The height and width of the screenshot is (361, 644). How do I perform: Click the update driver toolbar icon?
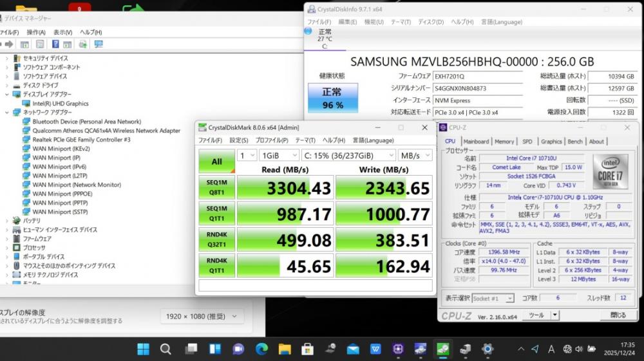coord(83,44)
